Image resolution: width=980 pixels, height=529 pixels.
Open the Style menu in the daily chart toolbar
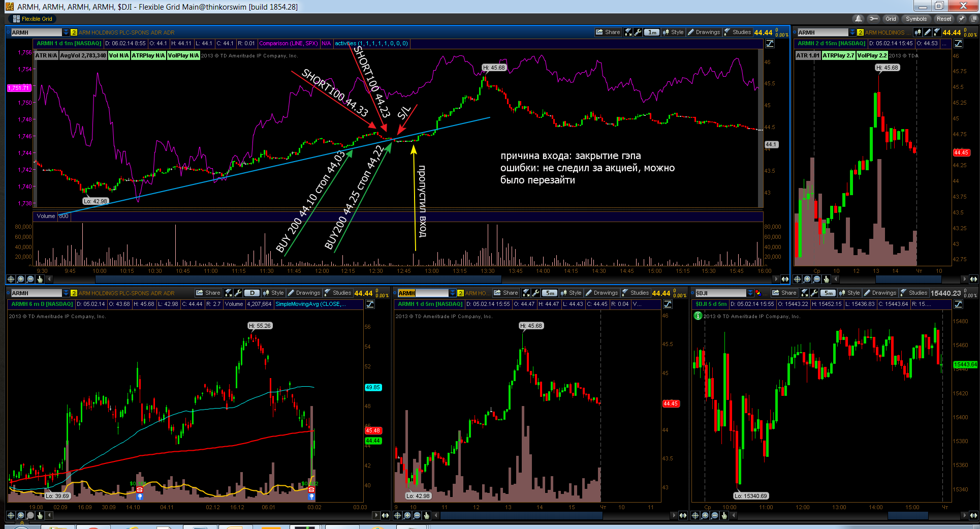pos(273,293)
